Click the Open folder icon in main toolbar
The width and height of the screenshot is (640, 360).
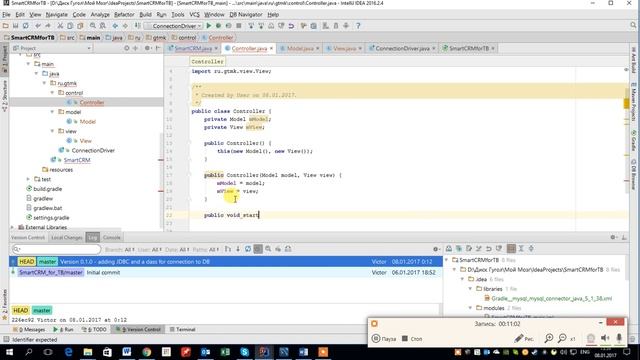(x=5, y=26)
